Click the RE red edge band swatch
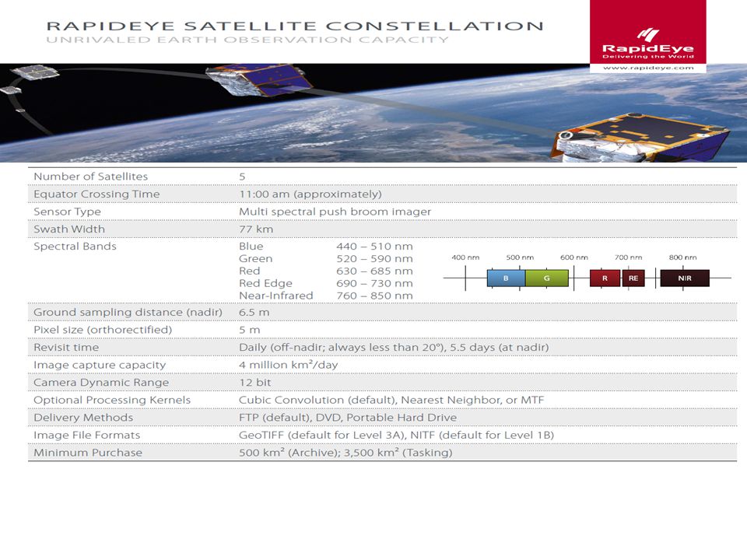This screenshot has height=560, width=747. tap(633, 278)
